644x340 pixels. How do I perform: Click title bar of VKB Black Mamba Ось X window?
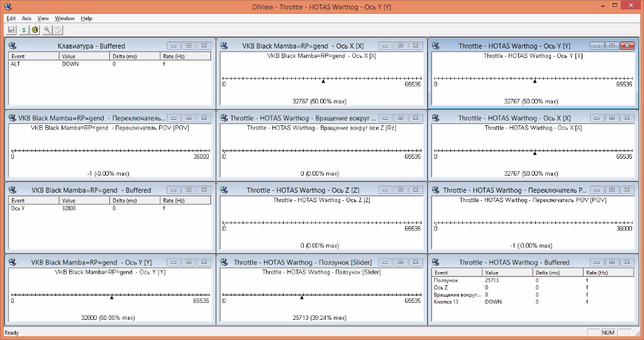[x=303, y=45]
